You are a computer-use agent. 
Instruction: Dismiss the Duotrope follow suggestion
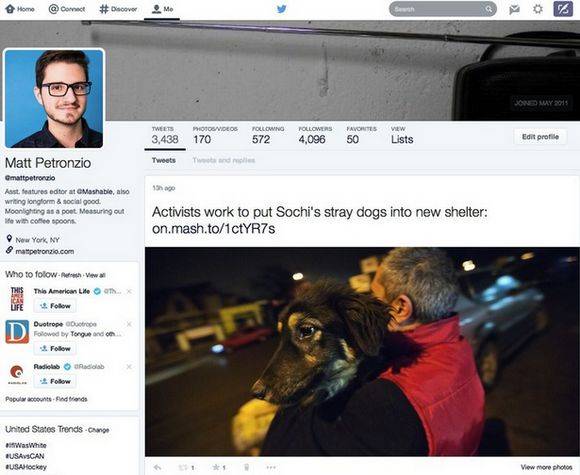[129, 324]
